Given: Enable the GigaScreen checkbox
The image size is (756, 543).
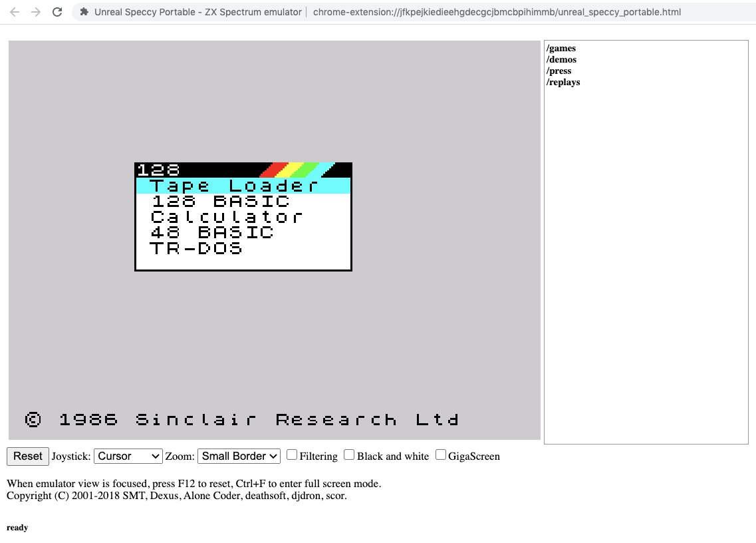Looking at the screenshot, I should [441, 454].
